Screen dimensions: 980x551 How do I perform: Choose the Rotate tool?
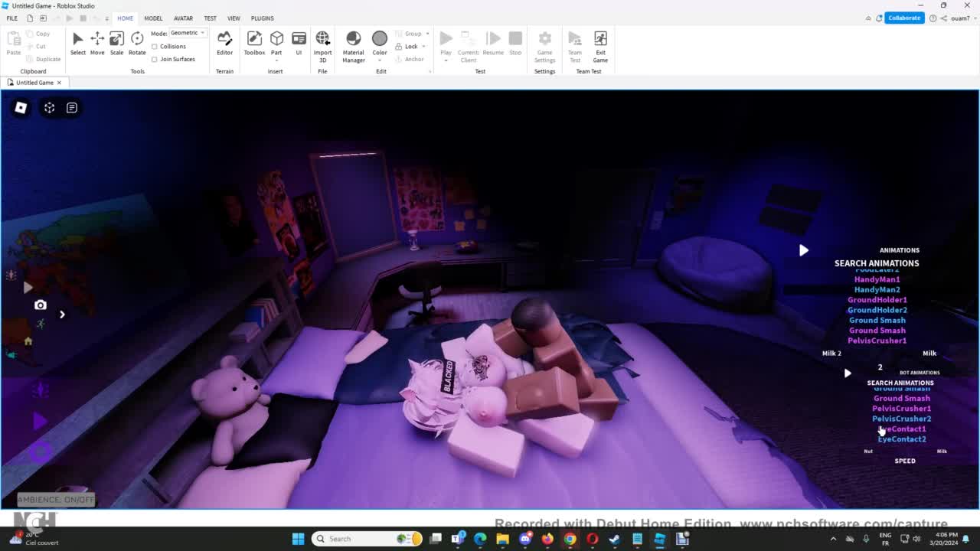[x=137, y=43]
